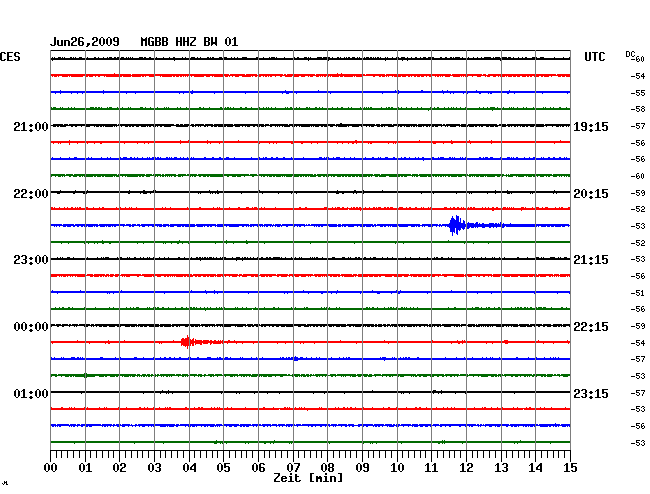This screenshot has width=650, height=494.
Task: Select minute 11 on the time axis
Action: (x=432, y=468)
